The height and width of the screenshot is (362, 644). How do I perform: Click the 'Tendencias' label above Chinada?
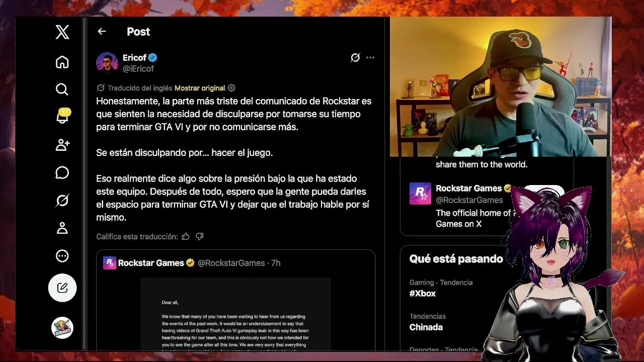click(x=428, y=316)
